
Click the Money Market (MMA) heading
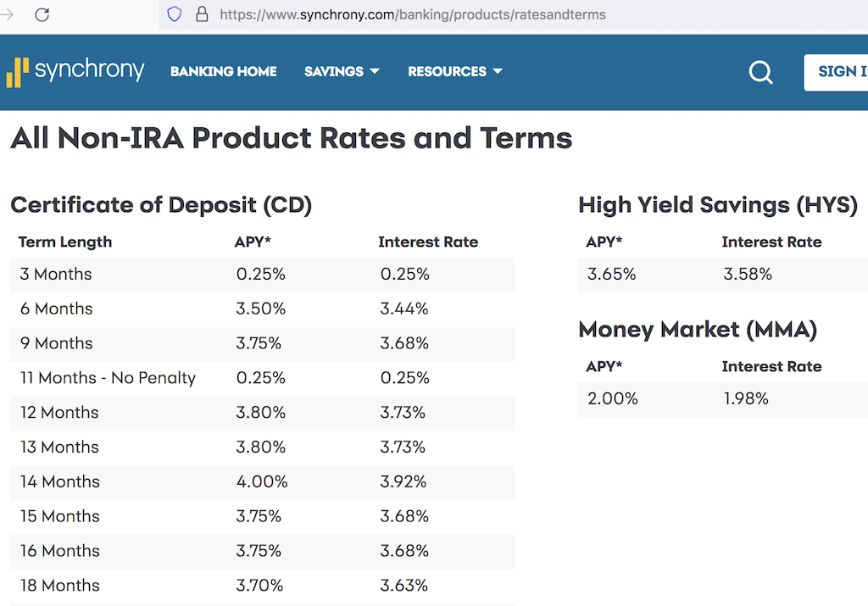697,330
